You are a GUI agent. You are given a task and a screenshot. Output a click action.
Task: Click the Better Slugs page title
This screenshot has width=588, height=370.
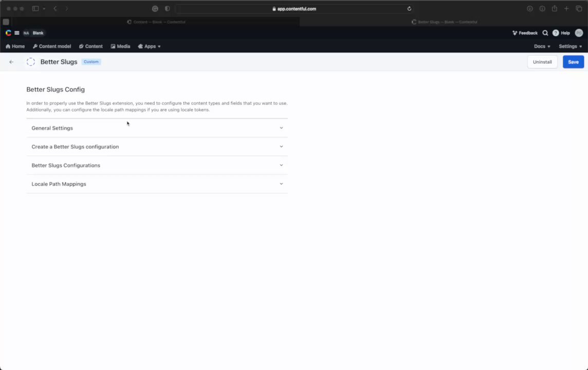59,62
